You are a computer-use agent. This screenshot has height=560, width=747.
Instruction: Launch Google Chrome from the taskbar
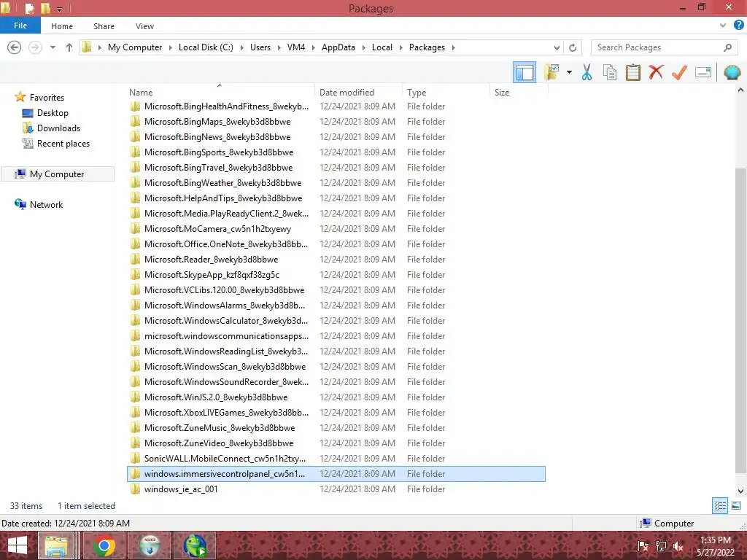(104, 545)
